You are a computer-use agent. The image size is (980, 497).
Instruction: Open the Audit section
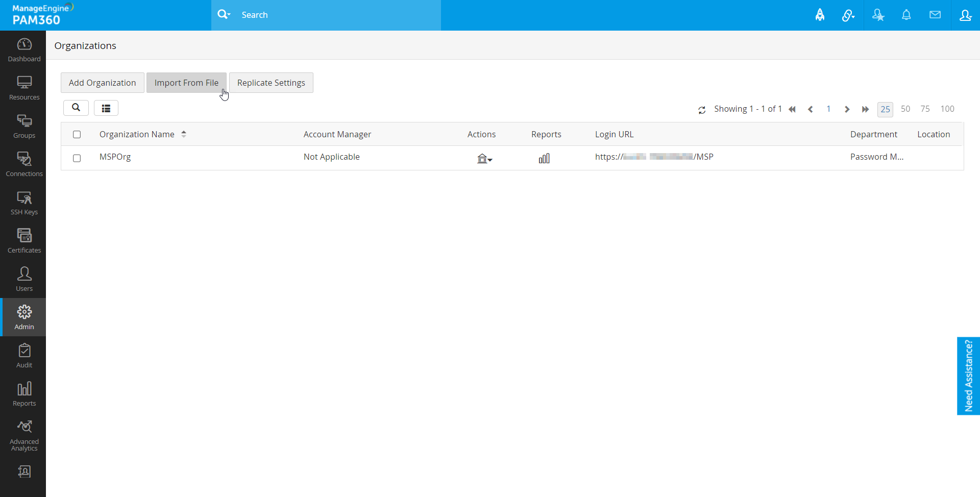coord(24,356)
